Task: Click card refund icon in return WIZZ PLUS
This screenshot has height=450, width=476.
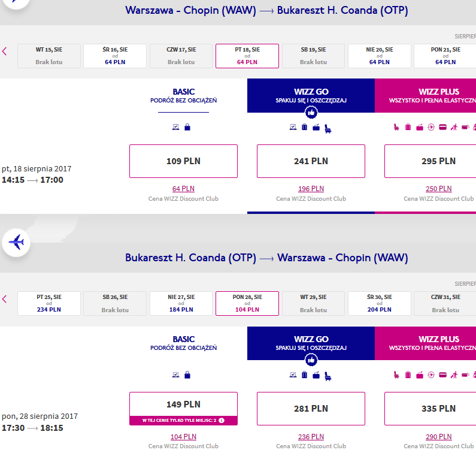Action: click(x=442, y=375)
